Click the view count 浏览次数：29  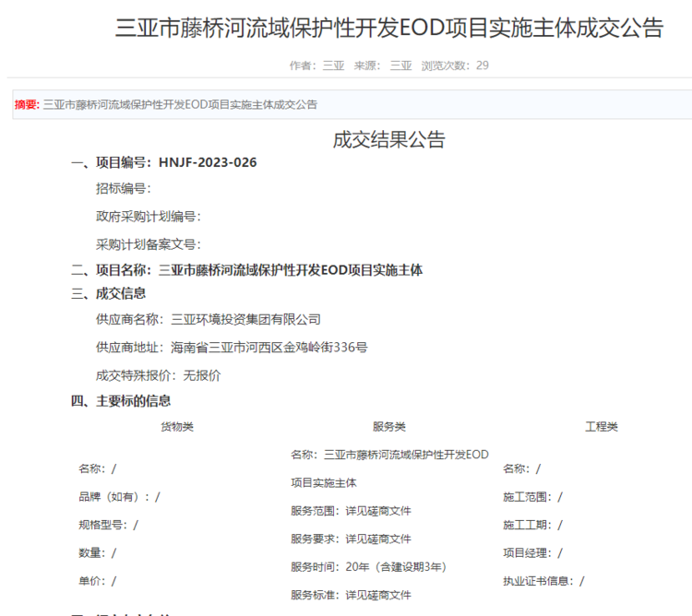tap(455, 65)
